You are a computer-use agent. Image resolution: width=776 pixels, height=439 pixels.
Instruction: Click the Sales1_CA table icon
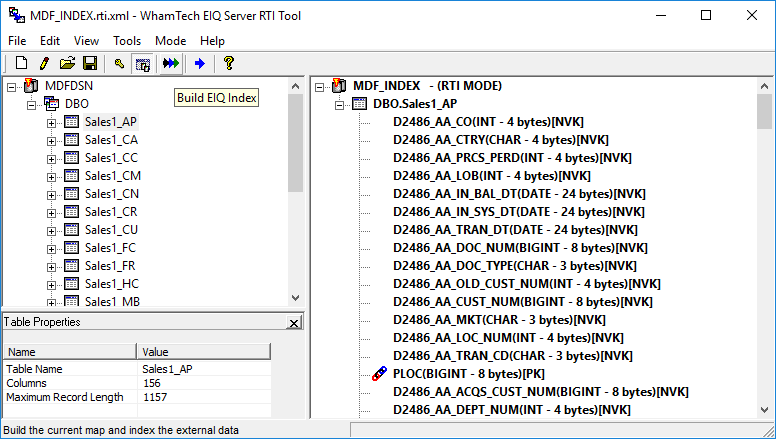72,140
